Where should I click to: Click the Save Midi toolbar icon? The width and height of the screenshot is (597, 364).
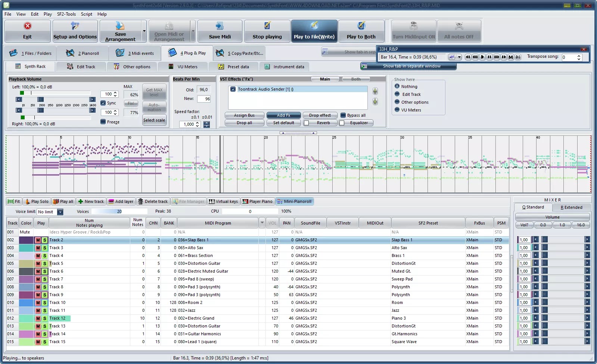pos(220,26)
